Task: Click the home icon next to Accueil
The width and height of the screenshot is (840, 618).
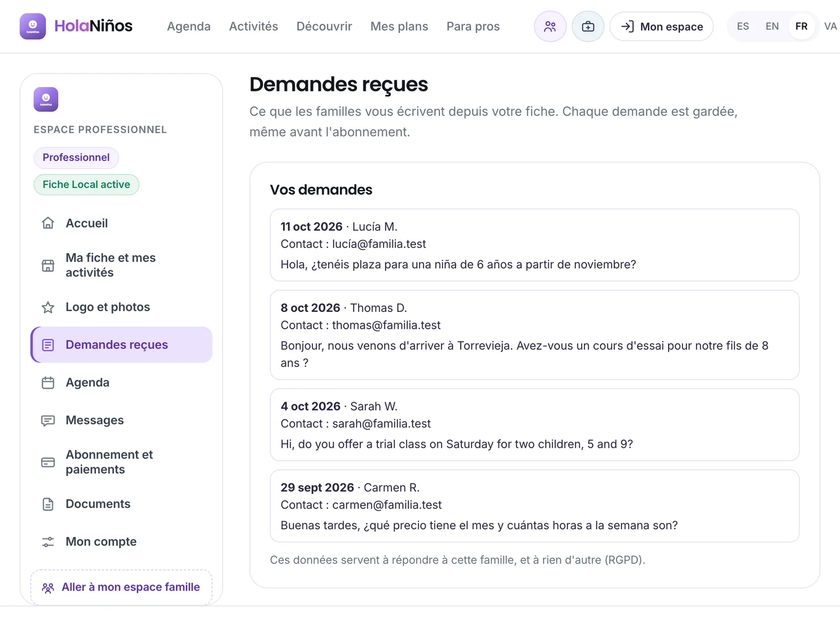Action: [48, 223]
